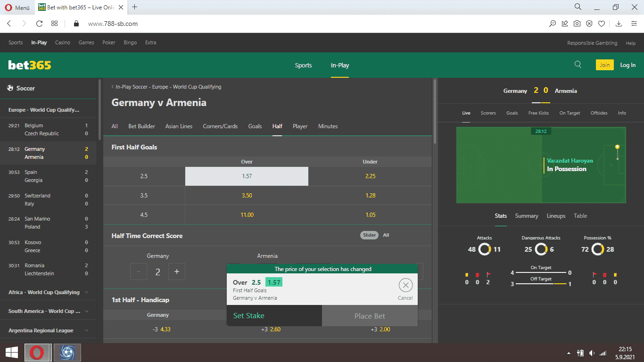
Task: Open Opera pinboards icon
Action: 565,24
